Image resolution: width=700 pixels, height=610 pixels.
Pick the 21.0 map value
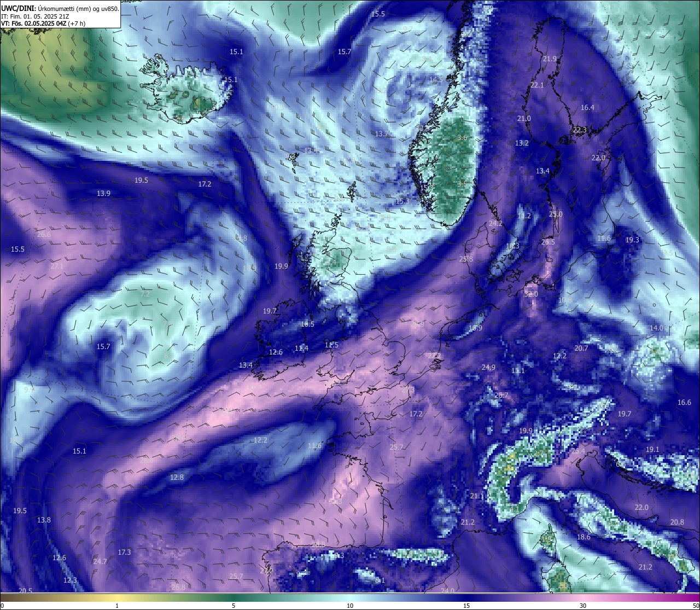click(524, 118)
